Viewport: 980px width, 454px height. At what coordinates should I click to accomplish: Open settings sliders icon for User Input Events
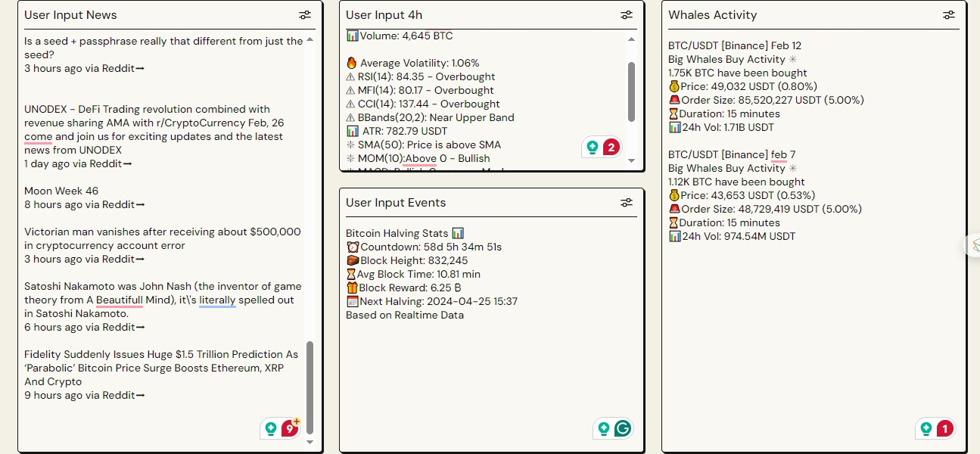627,203
